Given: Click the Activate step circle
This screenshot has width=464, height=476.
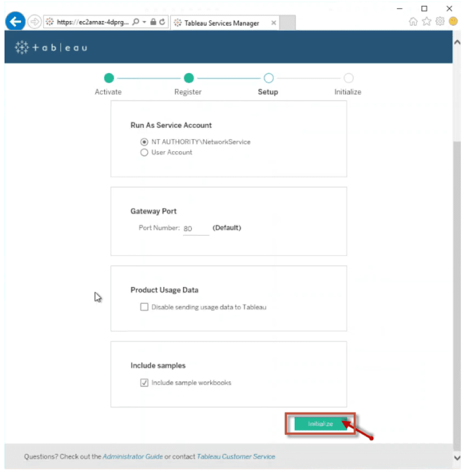Looking at the screenshot, I should point(109,78).
